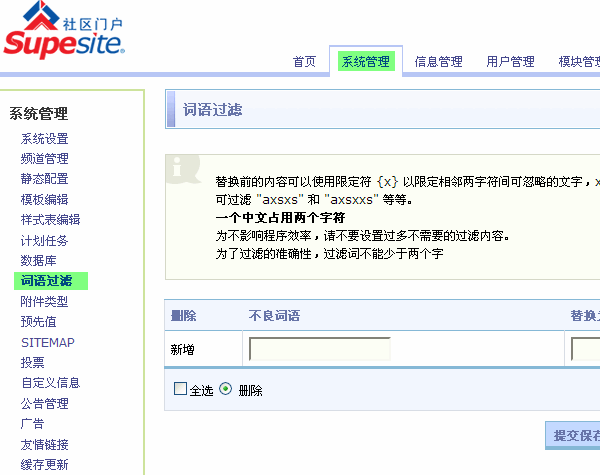
Task: Select the 删除 radio button
Action: pyautogui.click(x=226, y=389)
